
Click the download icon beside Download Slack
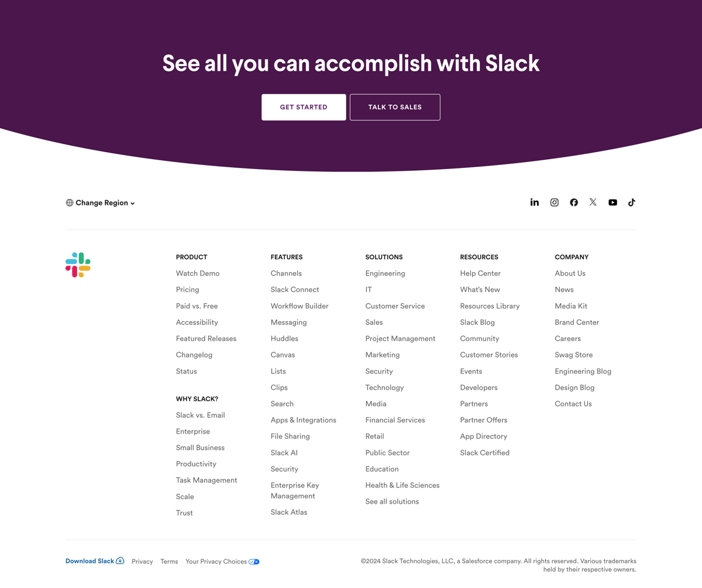point(119,561)
